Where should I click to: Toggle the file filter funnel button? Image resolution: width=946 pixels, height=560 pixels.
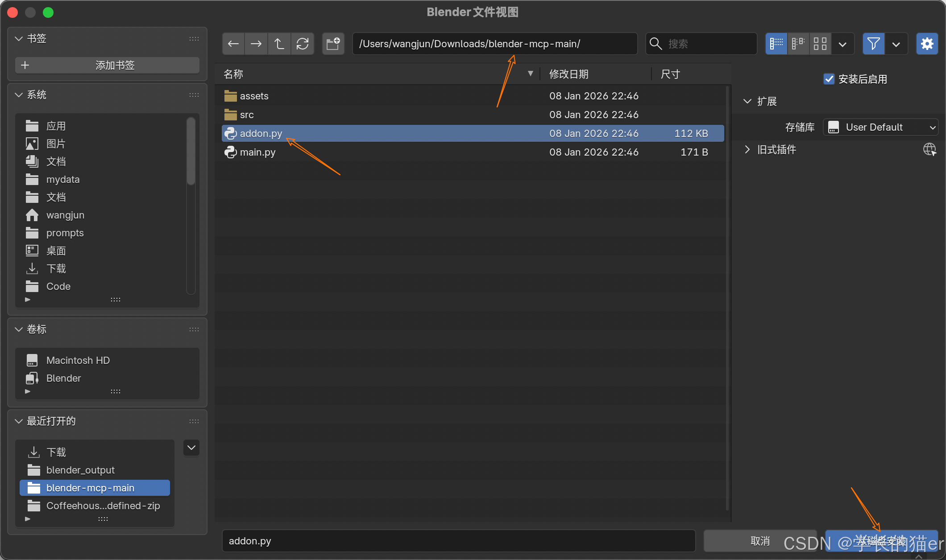(x=873, y=44)
